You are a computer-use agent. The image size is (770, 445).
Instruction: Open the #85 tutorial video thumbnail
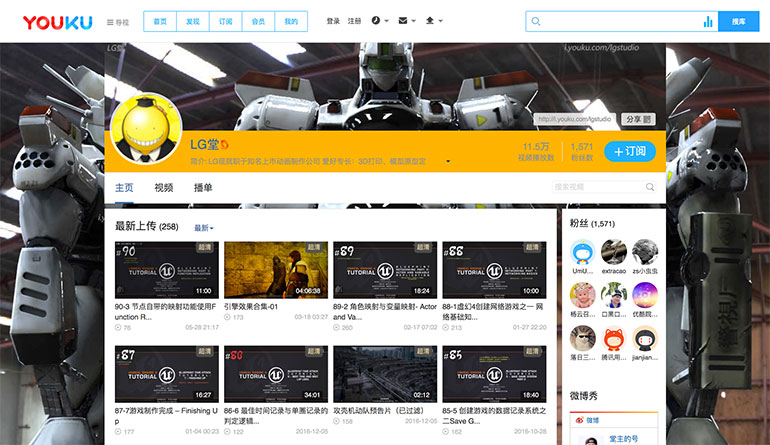pyautogui.click(x=494, y=374)
